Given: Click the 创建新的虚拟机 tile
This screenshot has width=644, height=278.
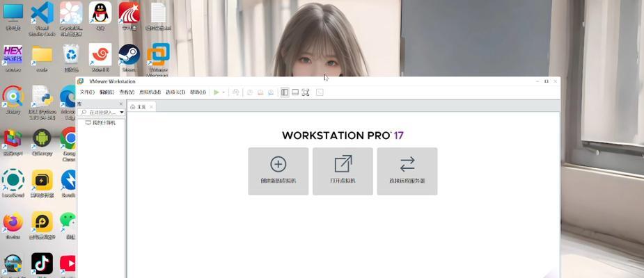Looking at the screenshot, I should pos(278,171).
